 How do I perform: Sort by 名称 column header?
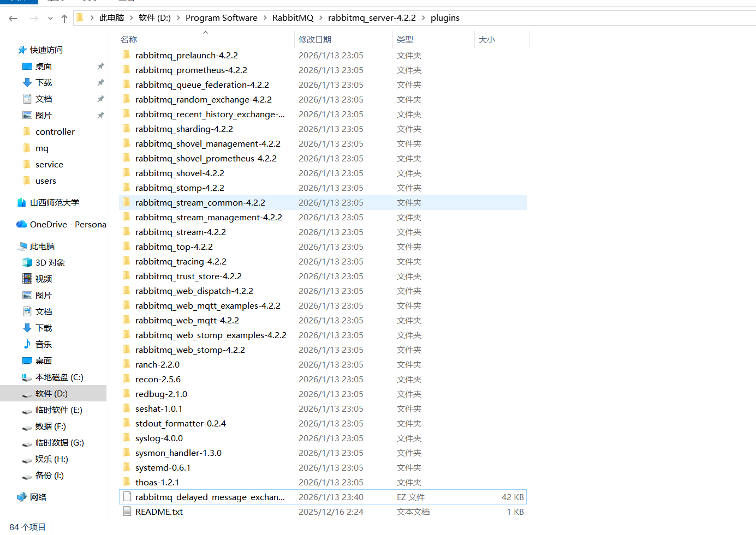tap(129, 40)
